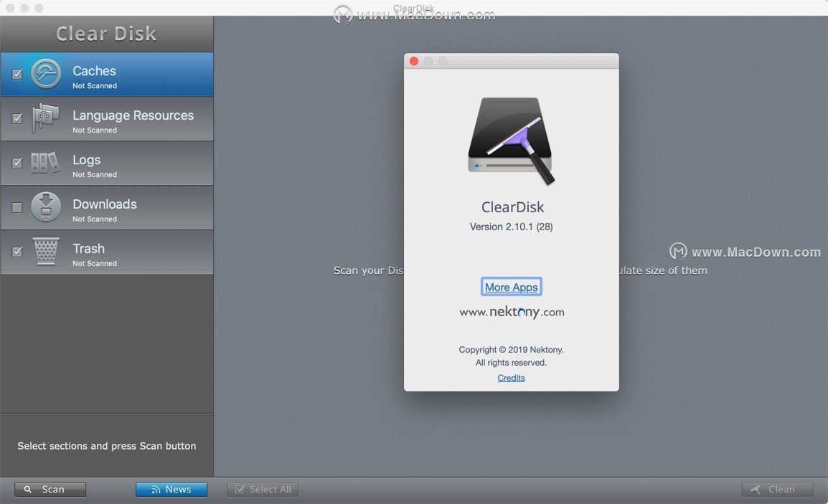Select the Trash section label
828x504 pixels.
pos(89,249)
